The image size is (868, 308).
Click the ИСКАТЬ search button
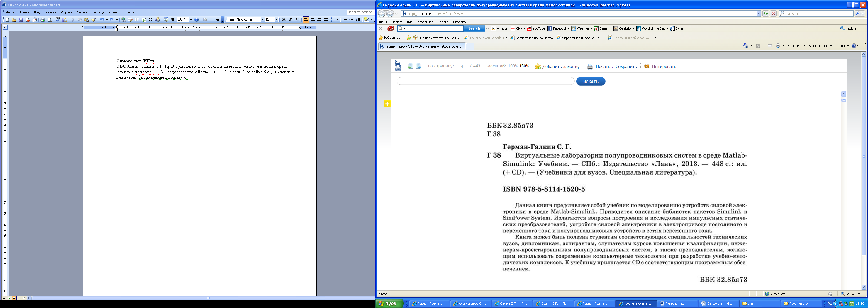590,82
